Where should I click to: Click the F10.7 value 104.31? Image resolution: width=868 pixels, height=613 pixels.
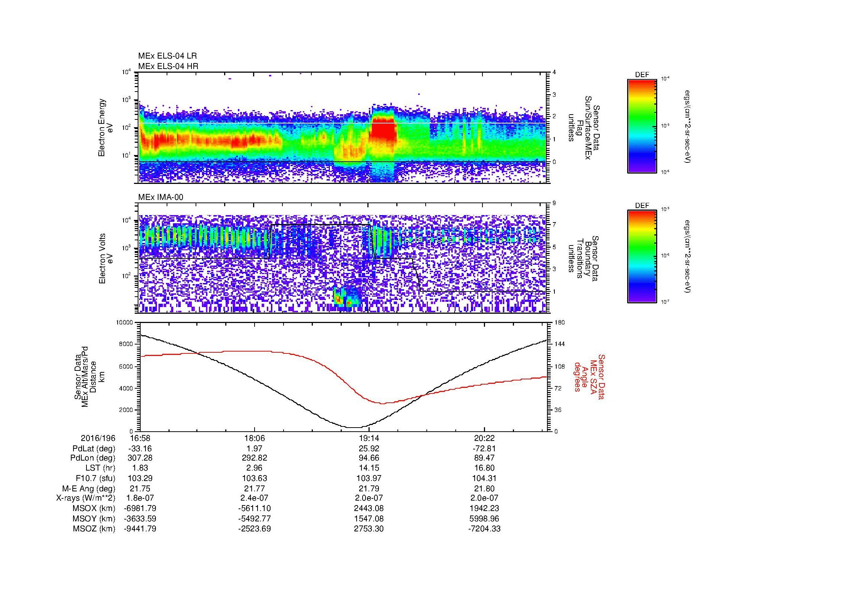(x=484, y=478)
